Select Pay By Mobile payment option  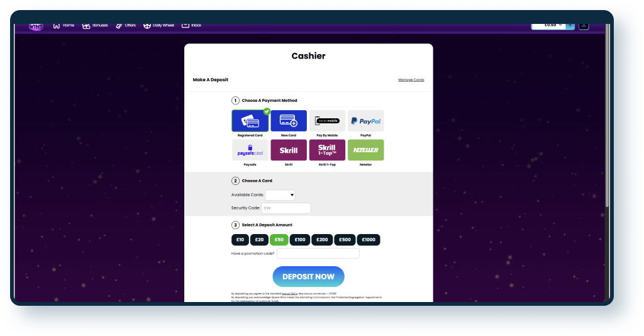click(x=327, y=121)
